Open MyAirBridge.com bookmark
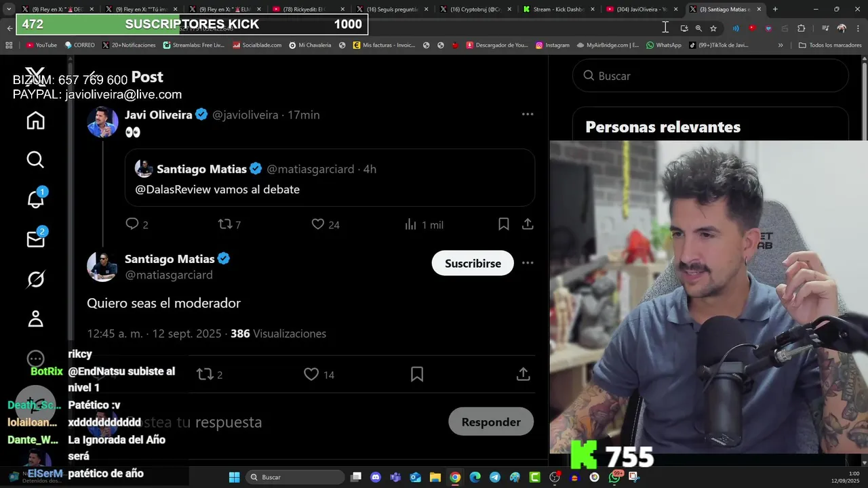This screenshot has width=868, height=488. pyautogui.click(x=608, y=45)
